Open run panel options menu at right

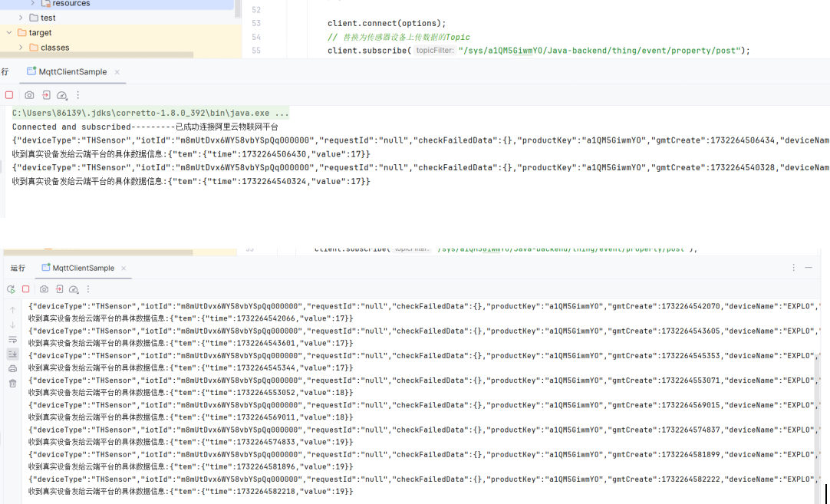793,268
